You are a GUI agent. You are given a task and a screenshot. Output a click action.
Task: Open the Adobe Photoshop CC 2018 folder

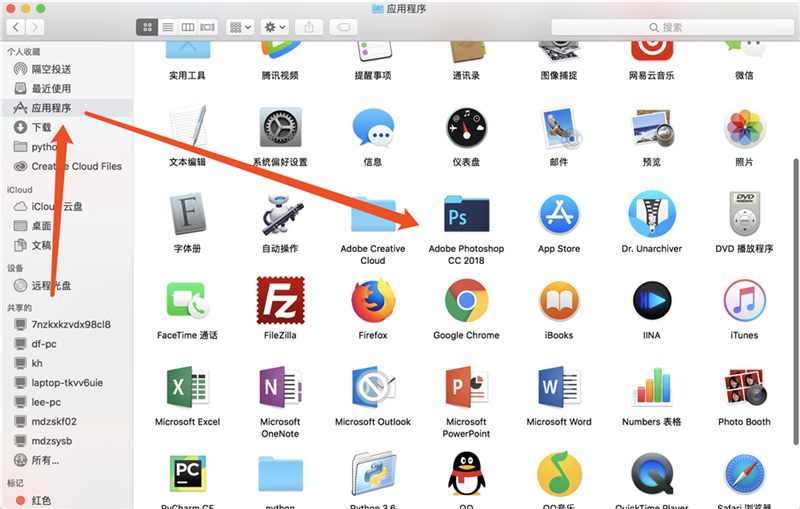(x=466, y=214)
